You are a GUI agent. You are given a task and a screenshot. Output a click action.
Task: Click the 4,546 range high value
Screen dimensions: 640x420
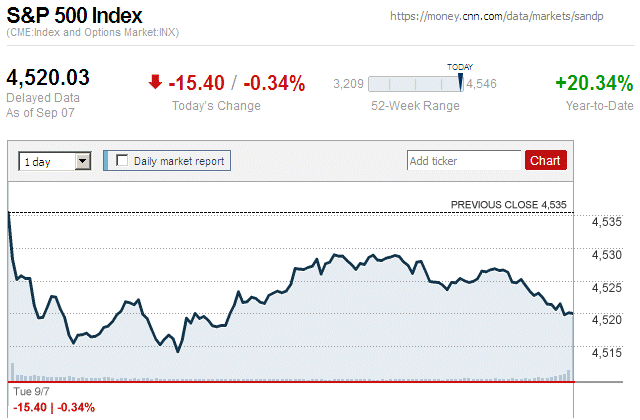pos(484,84)
